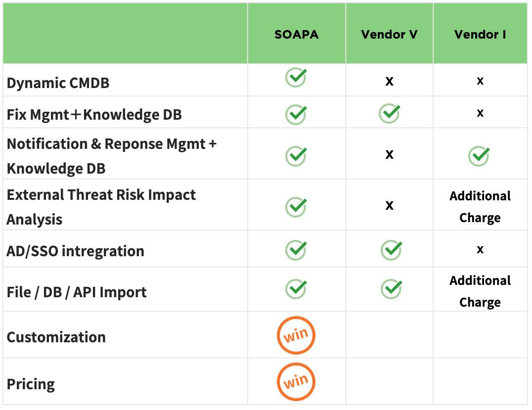Click Additional Charge in External Threat row
The width and height of the screenshot is (532, 410).
point(480,207)
